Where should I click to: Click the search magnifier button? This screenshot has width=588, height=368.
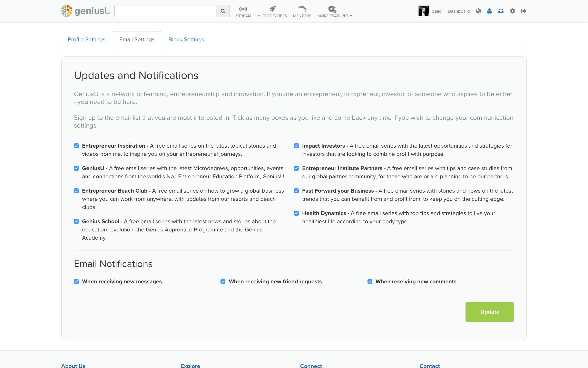click(223, 11)
